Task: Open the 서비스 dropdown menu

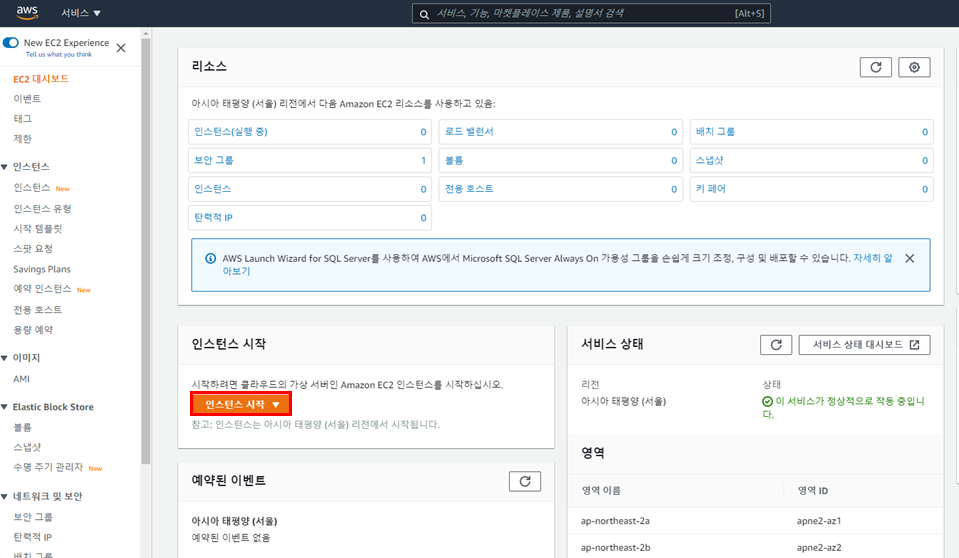Action: pyautogui.click(x=80, y=13)
